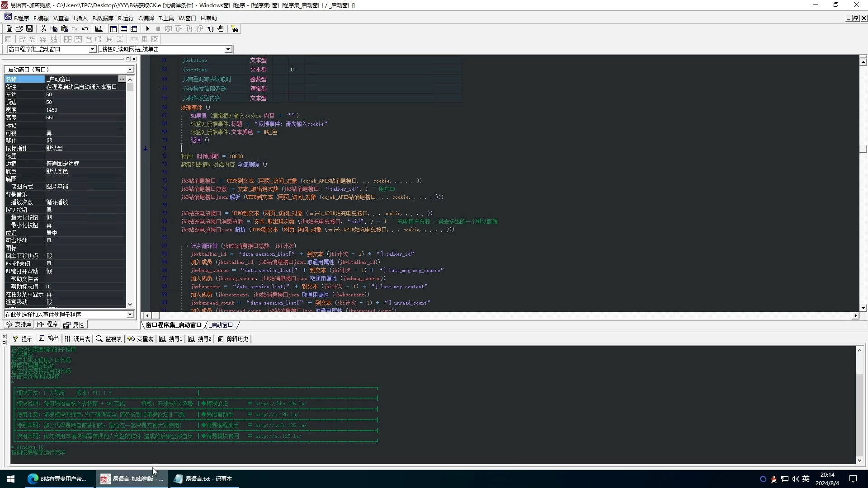Open the B.数据库 menu
This screenshot has width=868, height=488.
tap(103, 18)
